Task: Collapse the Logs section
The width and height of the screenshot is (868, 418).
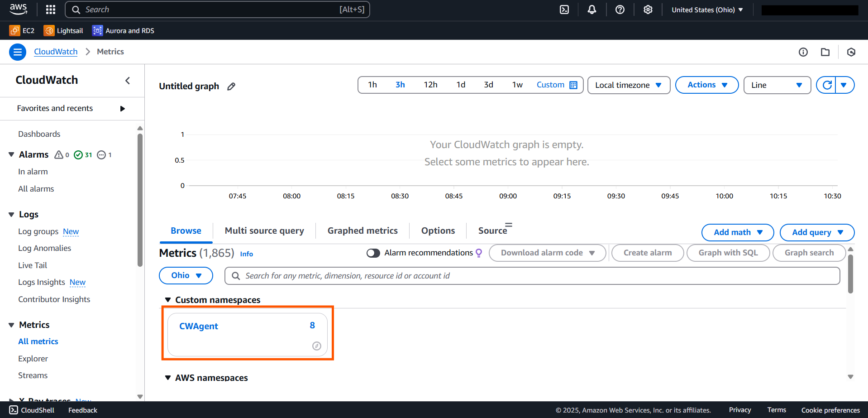Action: point(11,215)
